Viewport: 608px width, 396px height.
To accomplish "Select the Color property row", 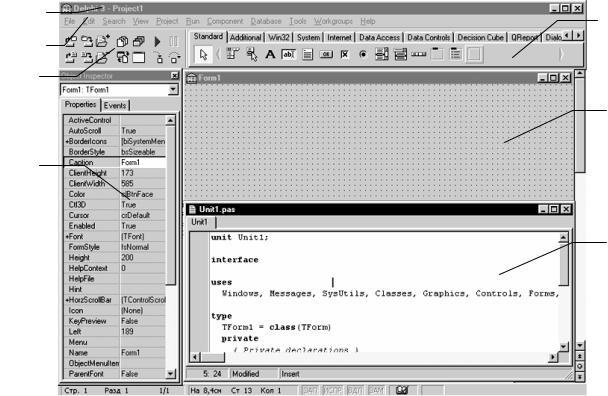I will point(115,194).
